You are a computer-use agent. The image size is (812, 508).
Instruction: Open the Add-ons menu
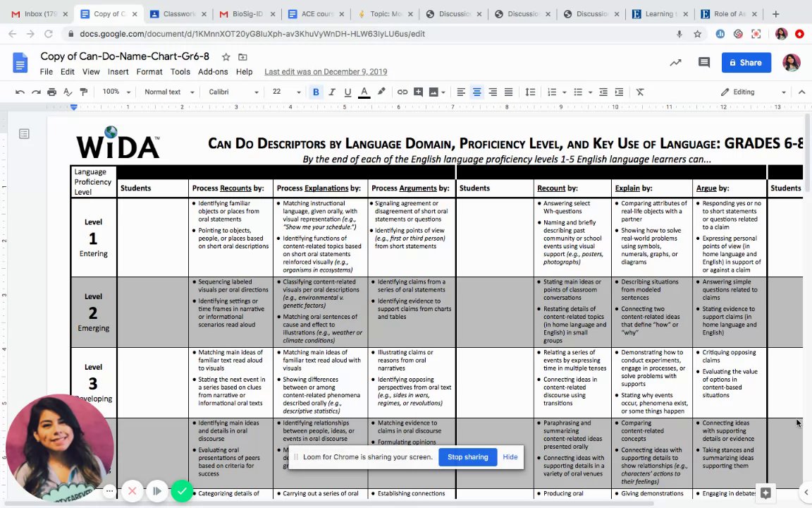click(213, 71)
